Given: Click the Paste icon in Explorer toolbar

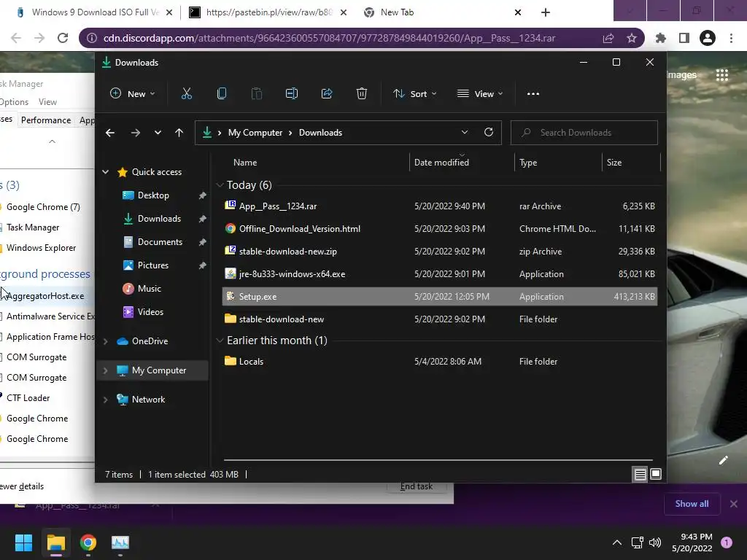Looking at the screenshot, I should (x=256, y=94).
